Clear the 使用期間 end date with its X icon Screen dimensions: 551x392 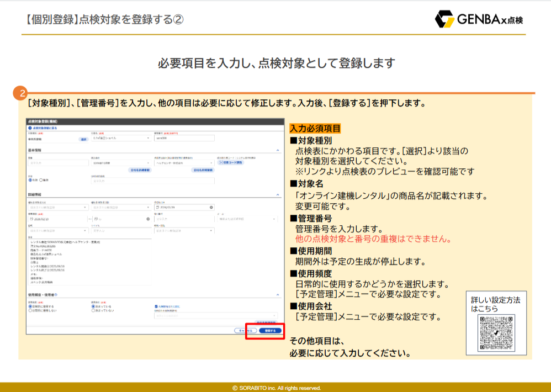(x=148, y=219)
